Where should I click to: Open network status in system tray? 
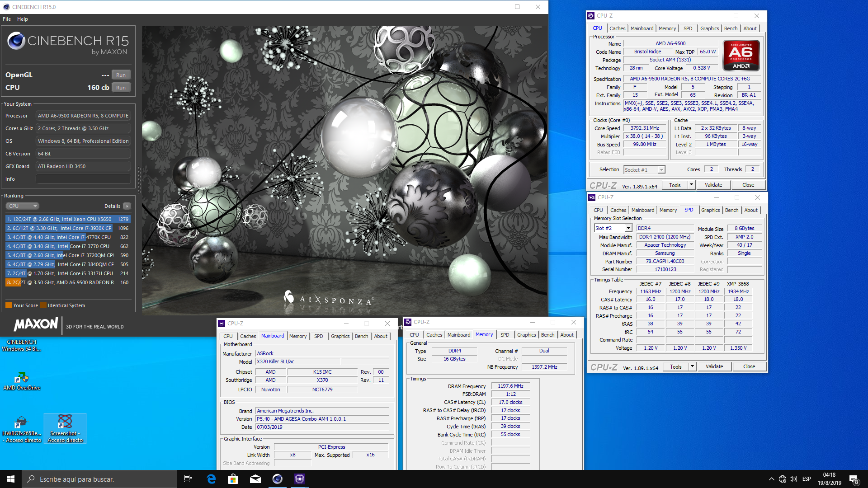click(783, 479)
